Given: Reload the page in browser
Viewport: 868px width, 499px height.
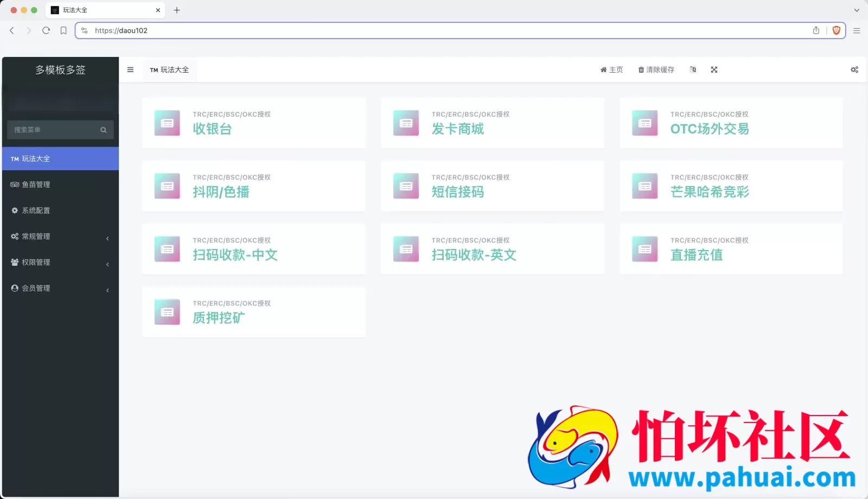Looking at the screenshot, I should point(46,30).
